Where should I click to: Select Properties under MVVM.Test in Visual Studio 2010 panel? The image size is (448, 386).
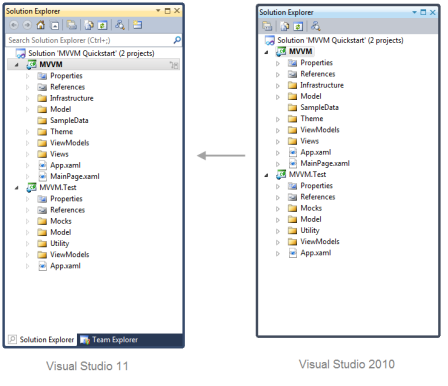317,186
